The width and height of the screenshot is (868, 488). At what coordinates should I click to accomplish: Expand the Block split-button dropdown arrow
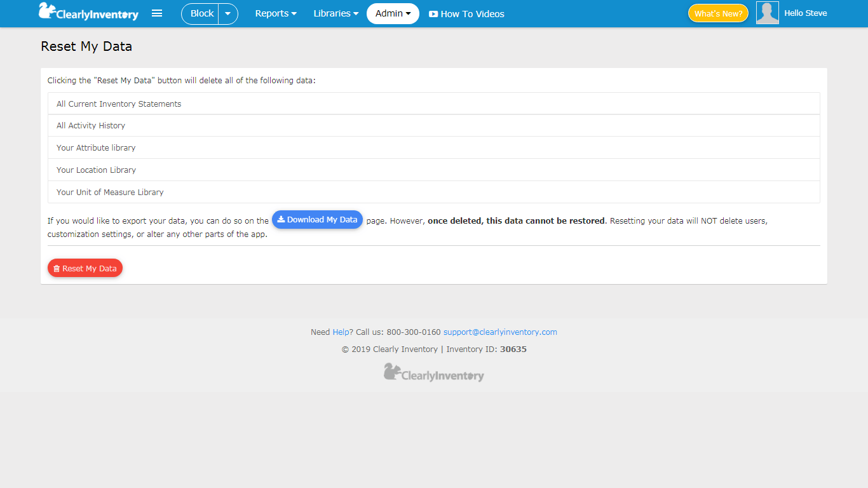[x=228, y=14]
